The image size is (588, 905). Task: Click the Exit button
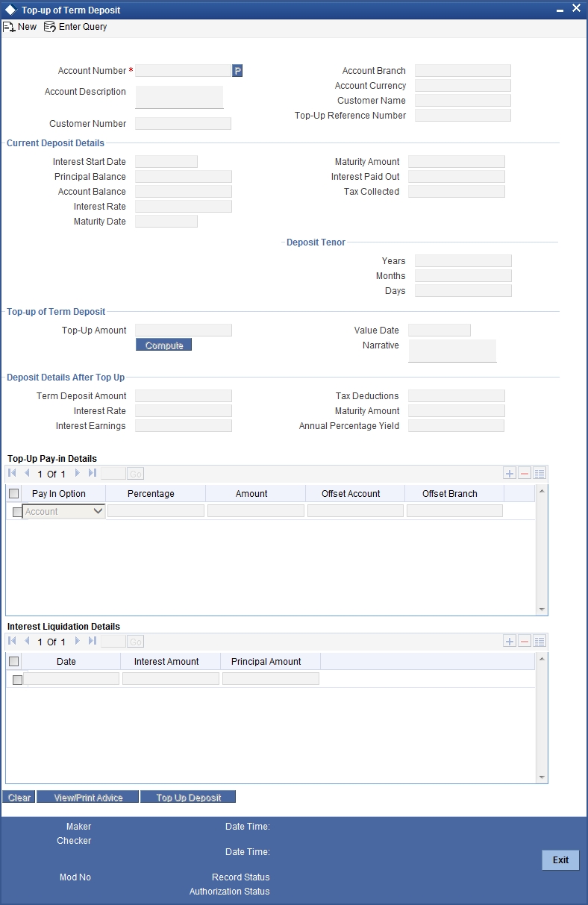click(x=560, y=860)
